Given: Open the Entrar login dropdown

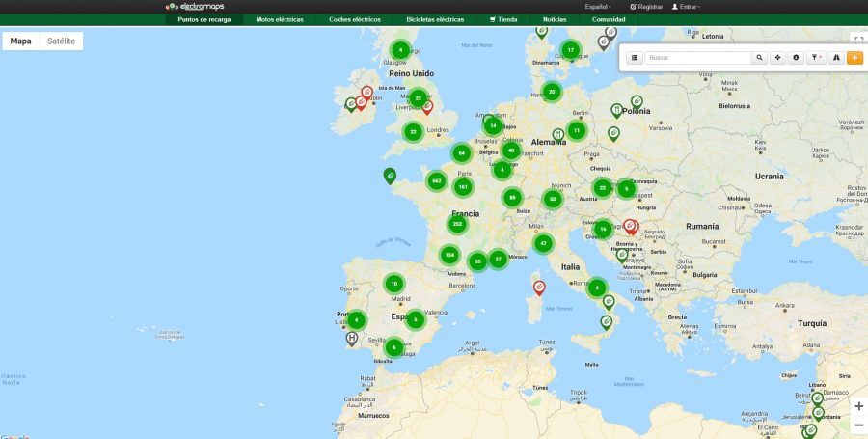Looking at the screenshot, I should [686, 7].
